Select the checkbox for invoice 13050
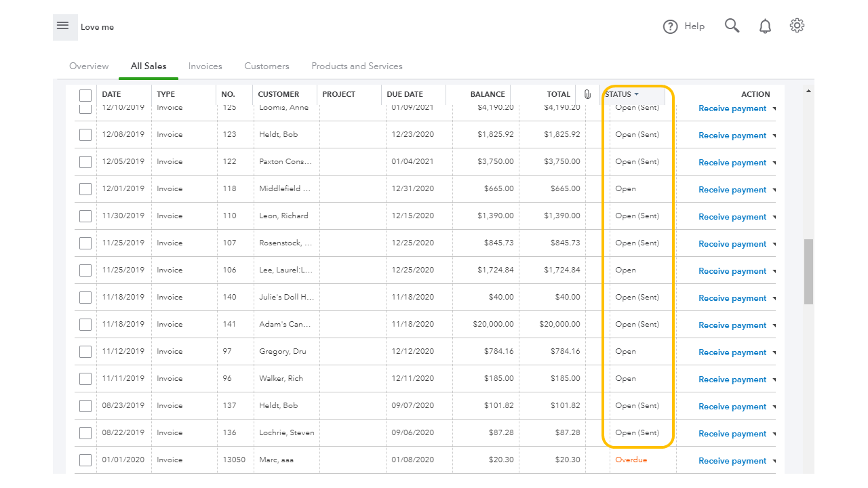868x488 pixels. pyautogui.click(x=85, y=460)
